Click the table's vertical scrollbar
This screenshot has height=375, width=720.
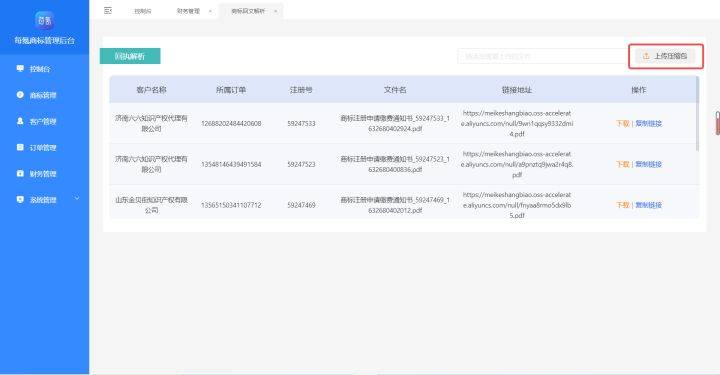[x=698, y=113]
